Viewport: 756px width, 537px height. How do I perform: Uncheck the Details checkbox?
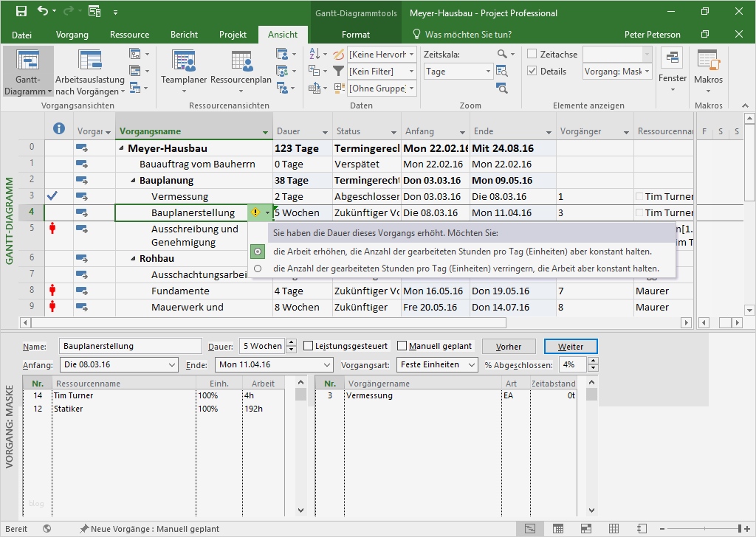(532, 72)
